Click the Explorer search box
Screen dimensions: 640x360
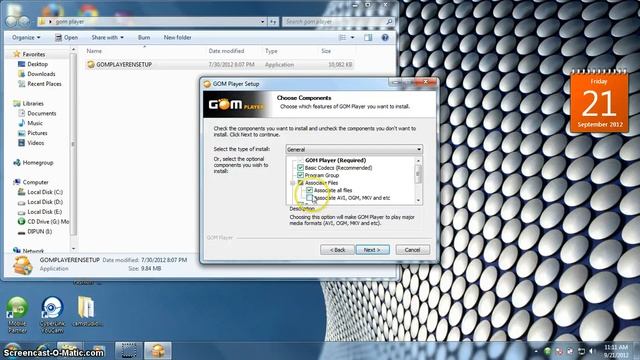click(x=338, y=22)
